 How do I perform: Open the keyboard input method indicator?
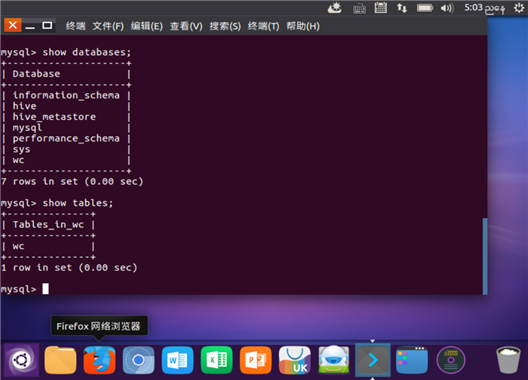359,8
